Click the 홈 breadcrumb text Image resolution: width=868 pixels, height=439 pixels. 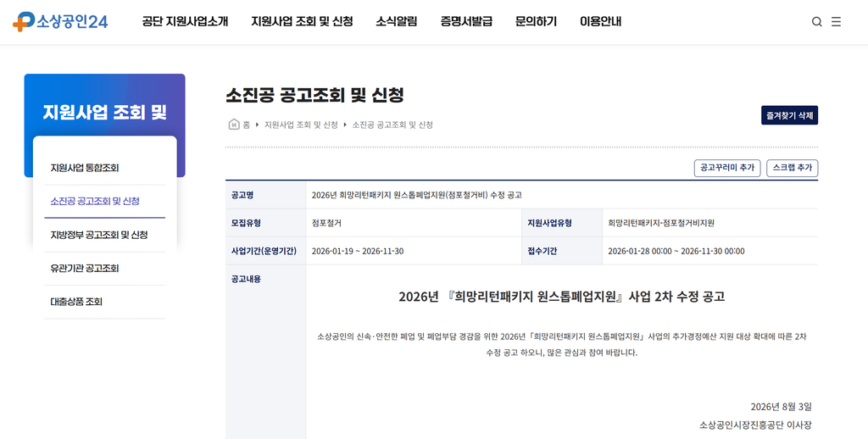pyautogui.click(x=247, y=125)
